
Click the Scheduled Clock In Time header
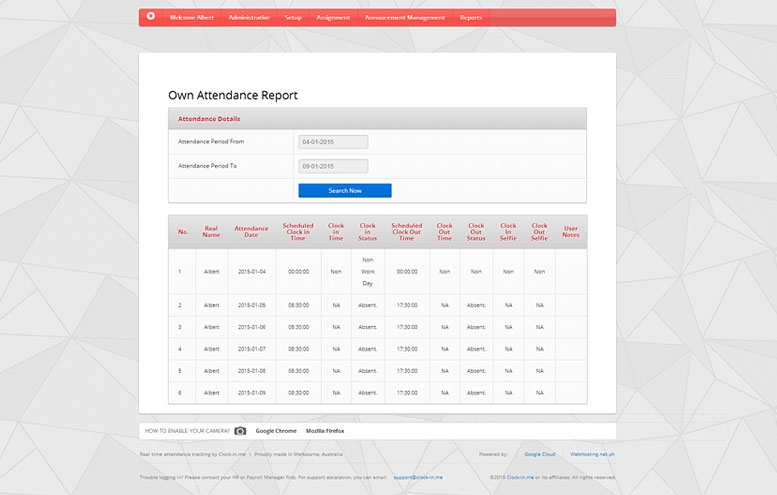(298, 232)
